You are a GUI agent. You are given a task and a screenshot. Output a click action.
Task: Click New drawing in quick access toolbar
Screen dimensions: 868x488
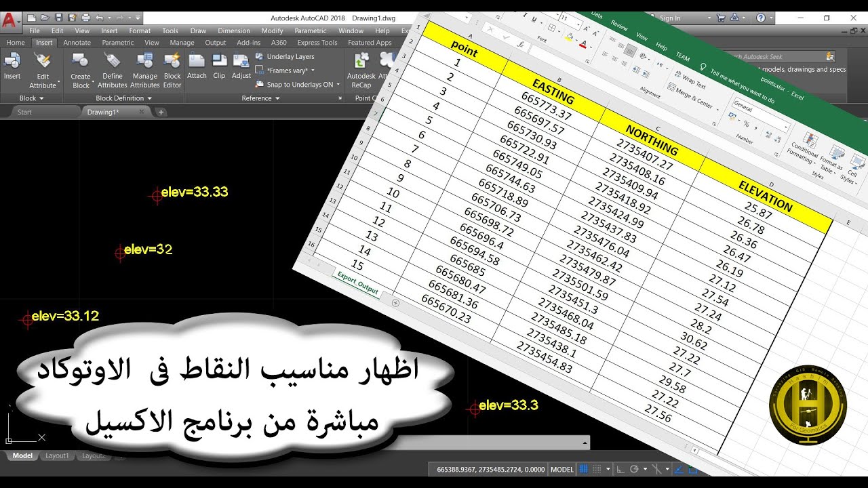[x=32, y=18]
